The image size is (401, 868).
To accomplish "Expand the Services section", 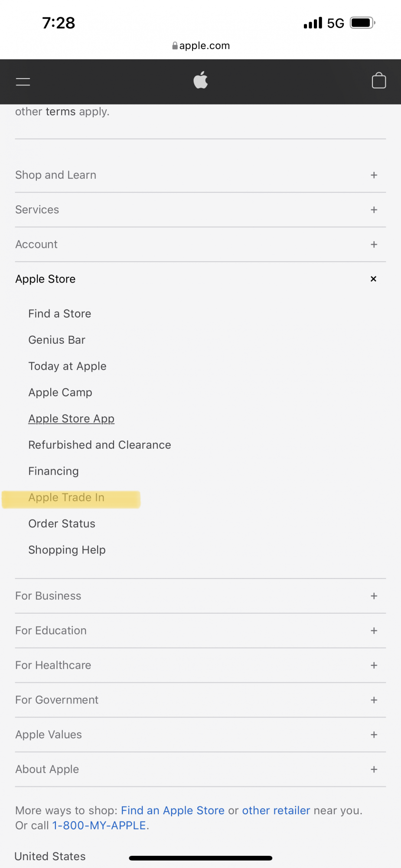I will (374, 210).
